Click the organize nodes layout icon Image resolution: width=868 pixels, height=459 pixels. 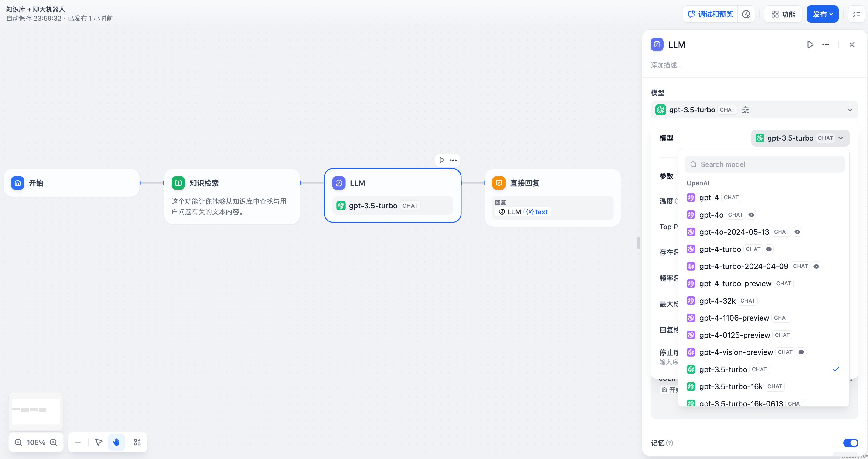point(137,442)
